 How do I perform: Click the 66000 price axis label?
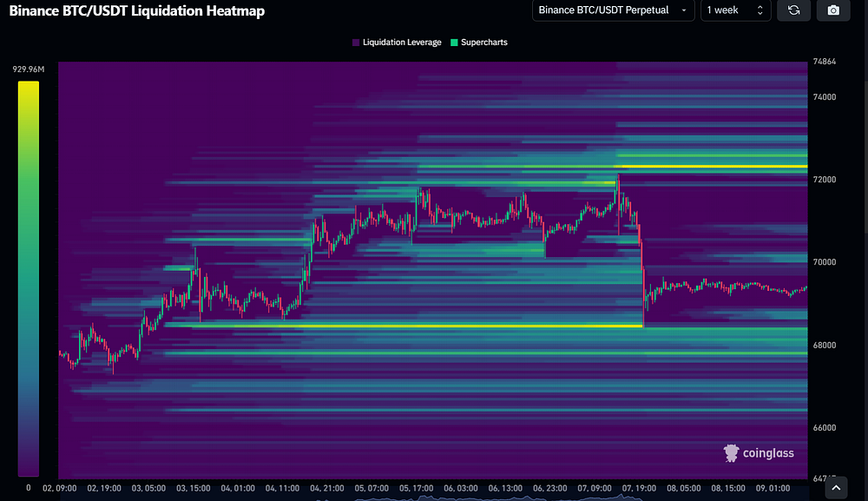click(x=825, y=427)
